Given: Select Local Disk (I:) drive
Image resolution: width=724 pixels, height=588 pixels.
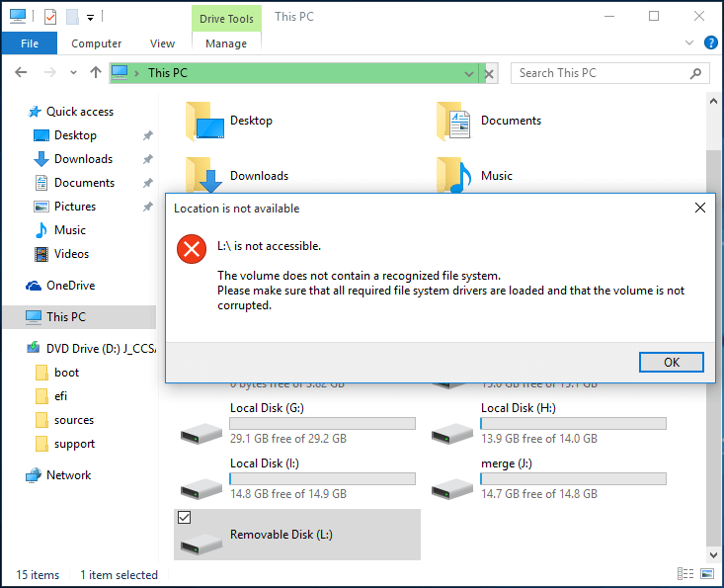Looking at the screenshot, I should (297, 478).
